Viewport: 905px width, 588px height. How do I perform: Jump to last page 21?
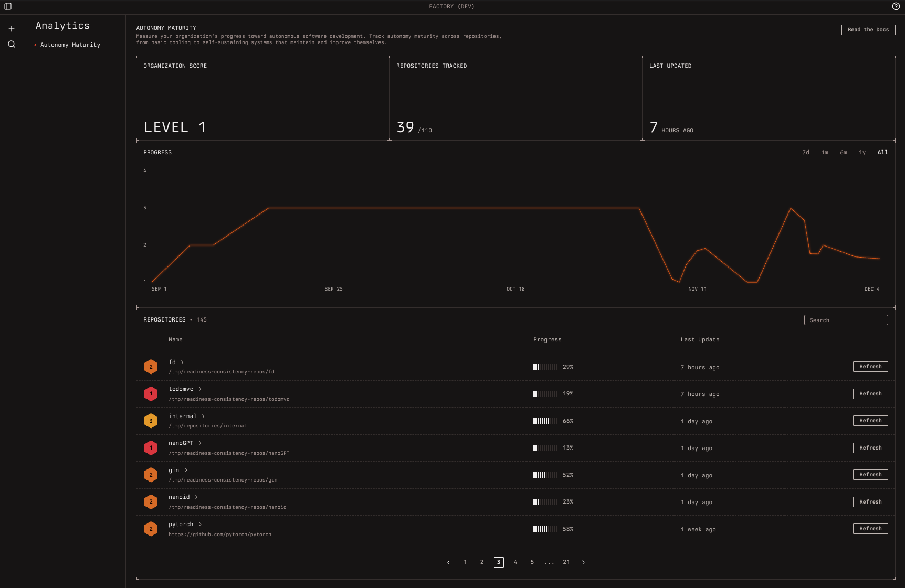[566, 562]
